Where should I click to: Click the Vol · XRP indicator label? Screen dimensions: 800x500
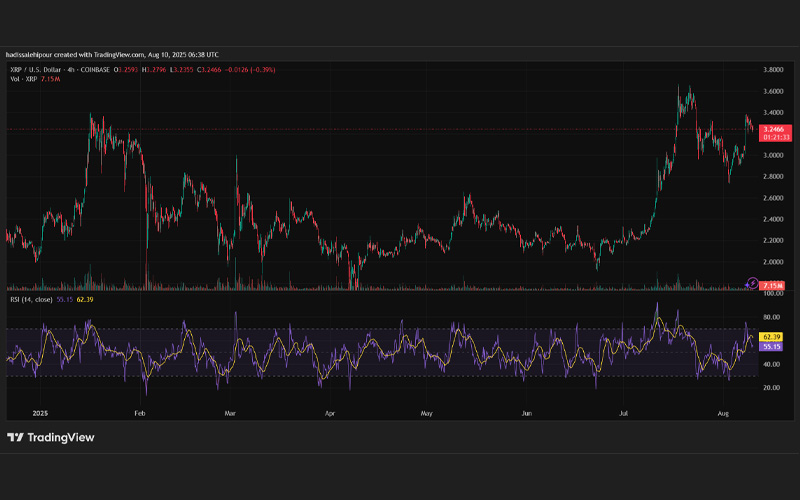pyautogui.click(x=23, y=79)
